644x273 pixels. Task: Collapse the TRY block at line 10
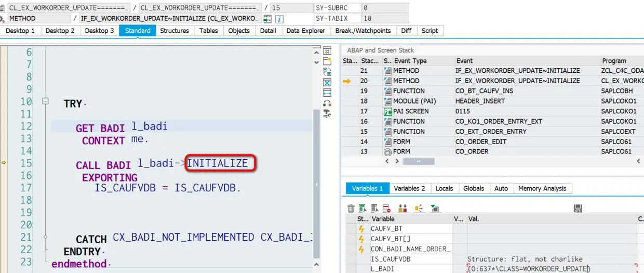45,101
